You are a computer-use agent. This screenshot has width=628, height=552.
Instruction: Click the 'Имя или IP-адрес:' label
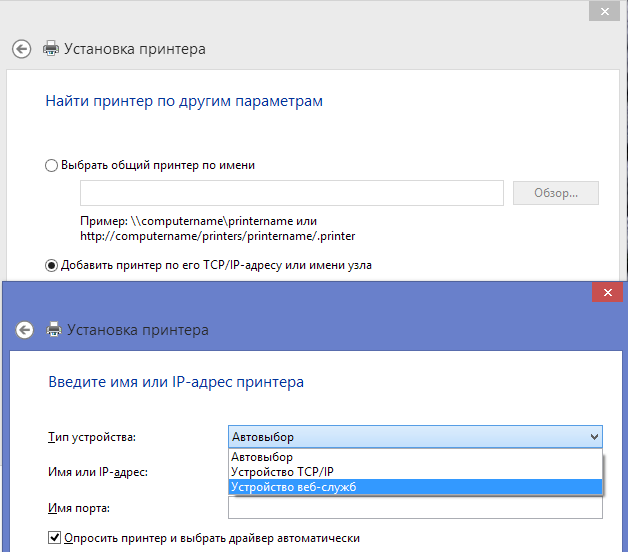[98, 471]
